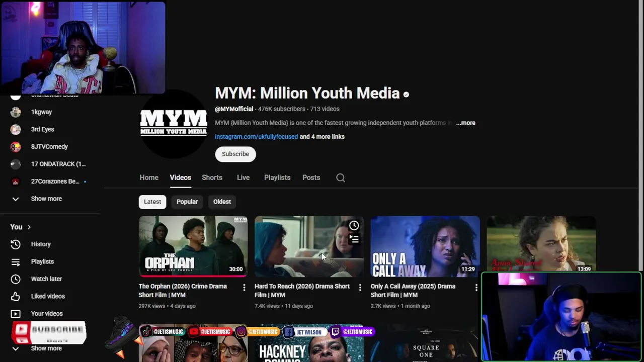
Task: Click '297K views · 4 days ago' text
Action: [167, 306]
